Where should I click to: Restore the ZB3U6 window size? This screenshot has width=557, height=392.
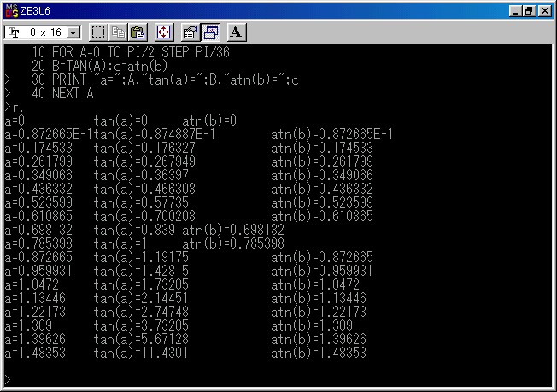click(529, 11)
